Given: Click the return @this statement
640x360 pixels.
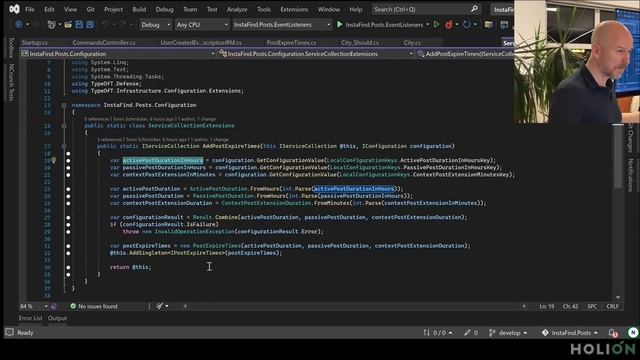Looking at the screenshot, I should [x=130, y=267].
